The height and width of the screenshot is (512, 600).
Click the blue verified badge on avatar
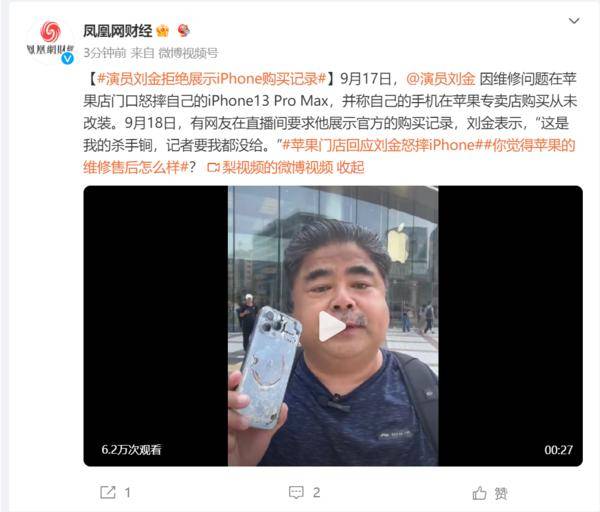coord(68,58)
